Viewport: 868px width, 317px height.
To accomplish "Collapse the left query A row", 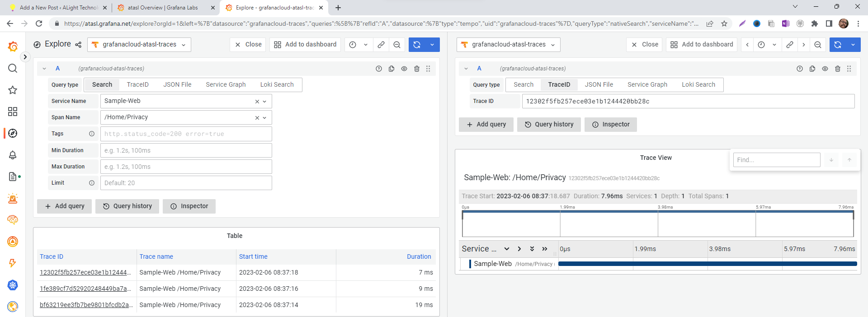I will pos(44,69).
